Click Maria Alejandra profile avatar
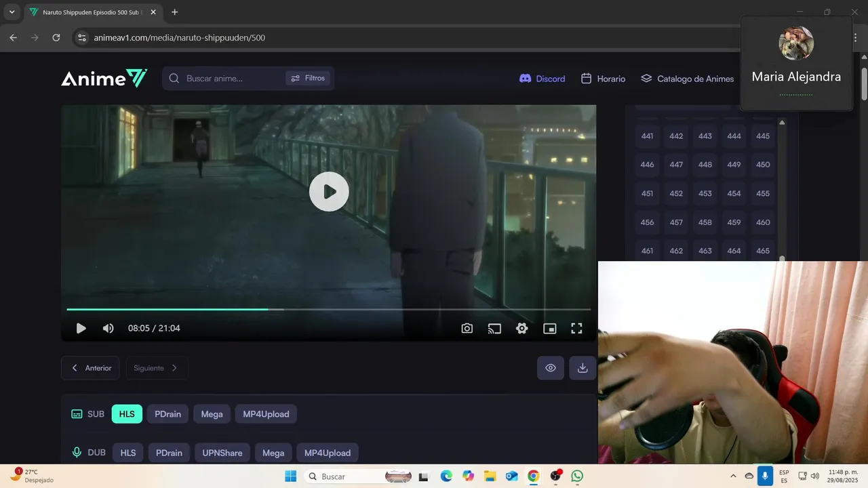868x488 pixels. pos(796,43)
